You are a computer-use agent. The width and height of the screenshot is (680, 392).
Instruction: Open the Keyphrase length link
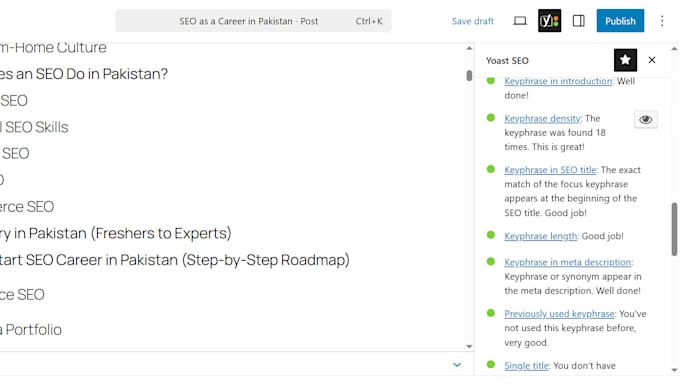[540, 236]
